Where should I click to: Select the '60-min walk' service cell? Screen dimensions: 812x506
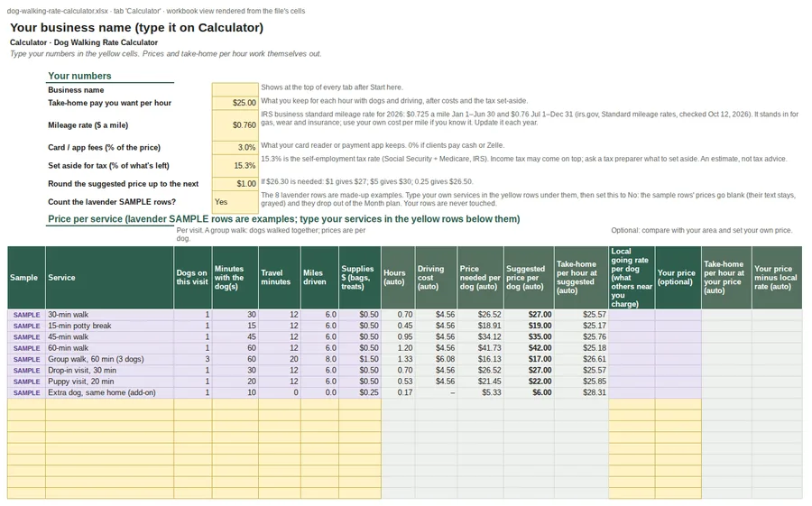click(x=109, y=348)
